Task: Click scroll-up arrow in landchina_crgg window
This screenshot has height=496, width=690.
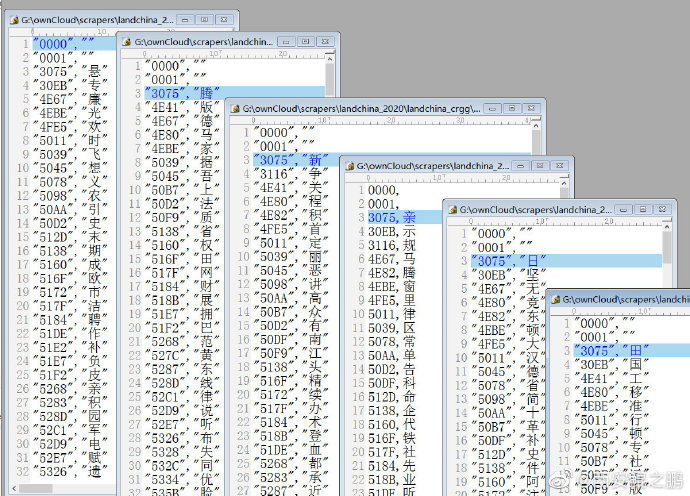Action: pos(536,125)
